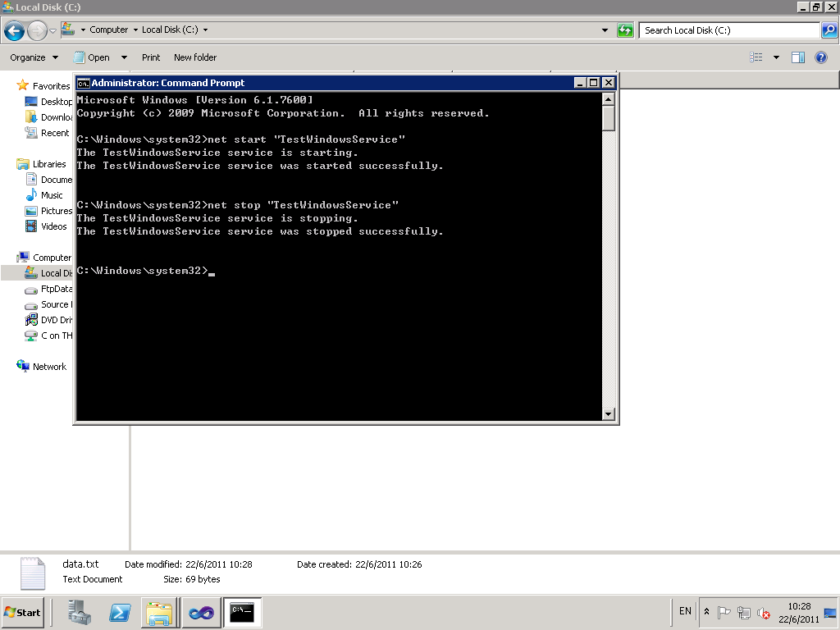
Task: Refresh the Local Disk (C:) view
Action: pos(625,30)
